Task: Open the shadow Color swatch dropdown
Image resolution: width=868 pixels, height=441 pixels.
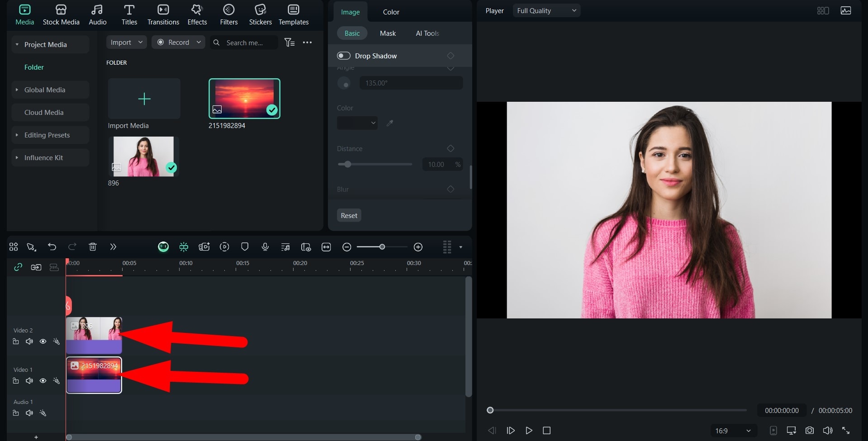Action: coord(357,123)
